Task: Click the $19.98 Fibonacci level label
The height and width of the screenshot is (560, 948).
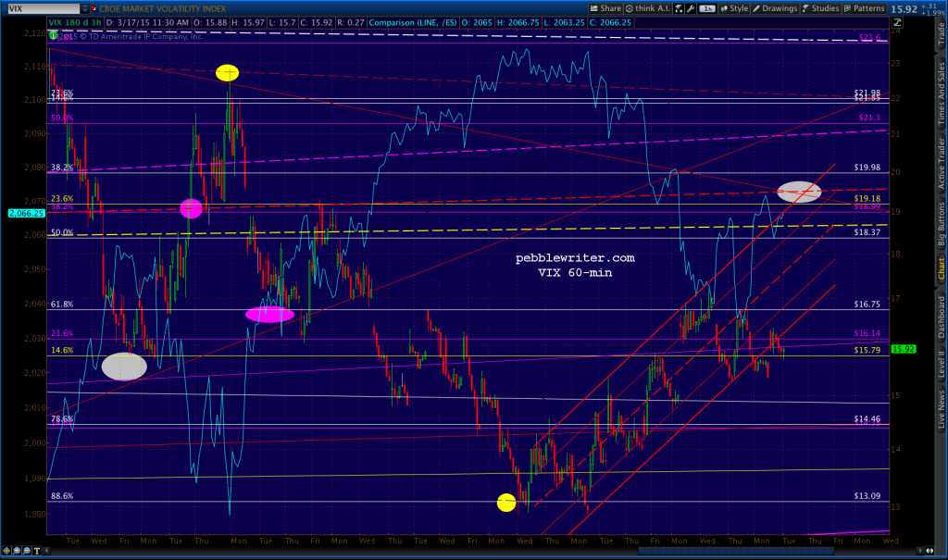Action: pyautogui.click(x=867, y=168)
